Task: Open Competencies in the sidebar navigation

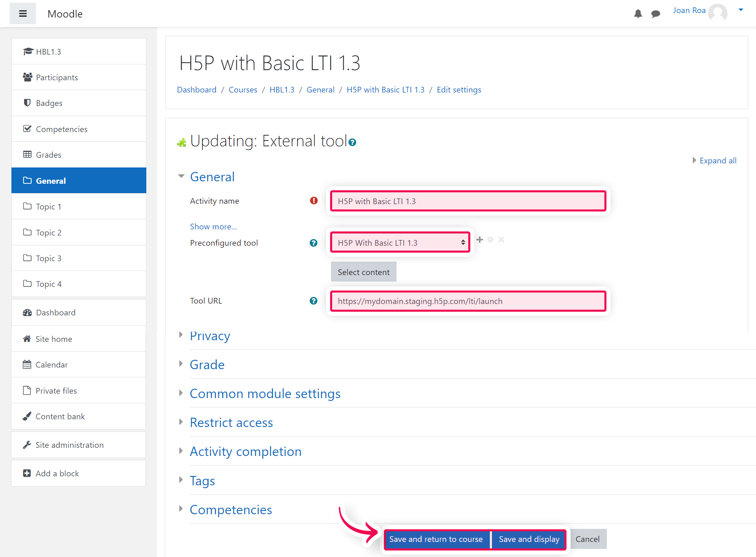Action: coord(79,129)
